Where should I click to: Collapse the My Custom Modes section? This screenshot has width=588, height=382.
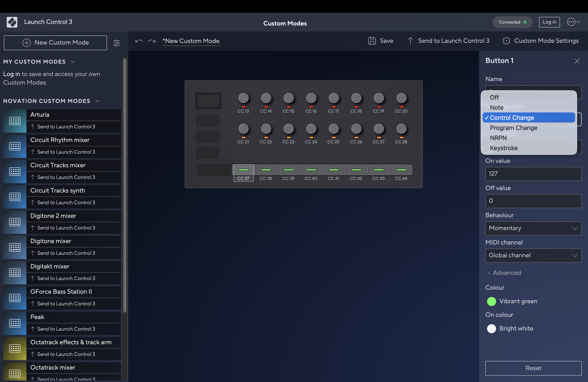pos(73,61)
